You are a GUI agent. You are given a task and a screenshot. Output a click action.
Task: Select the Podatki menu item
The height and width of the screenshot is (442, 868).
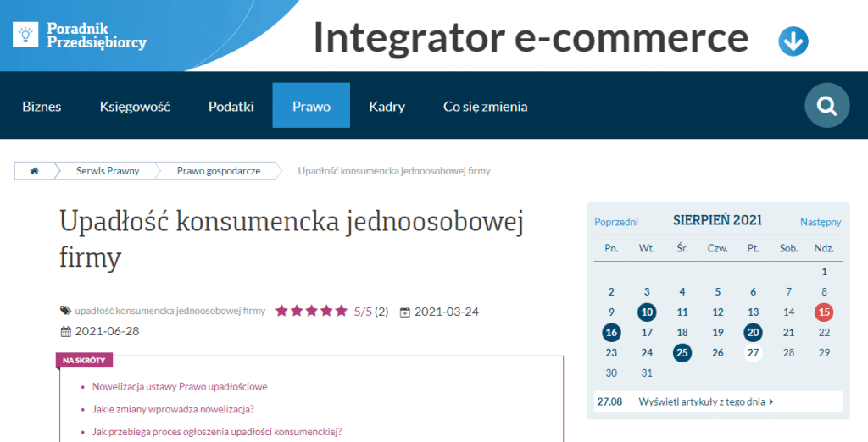coord(231,106)
